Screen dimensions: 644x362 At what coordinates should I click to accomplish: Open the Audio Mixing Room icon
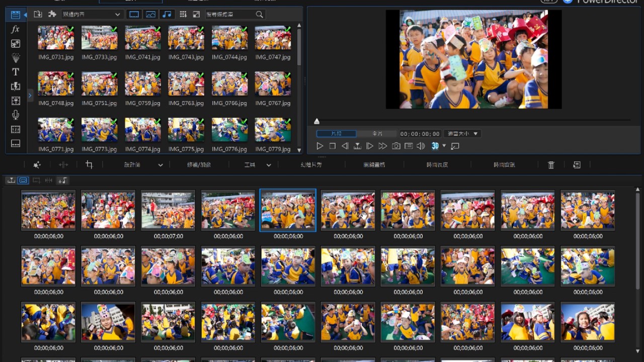point(16,101)
